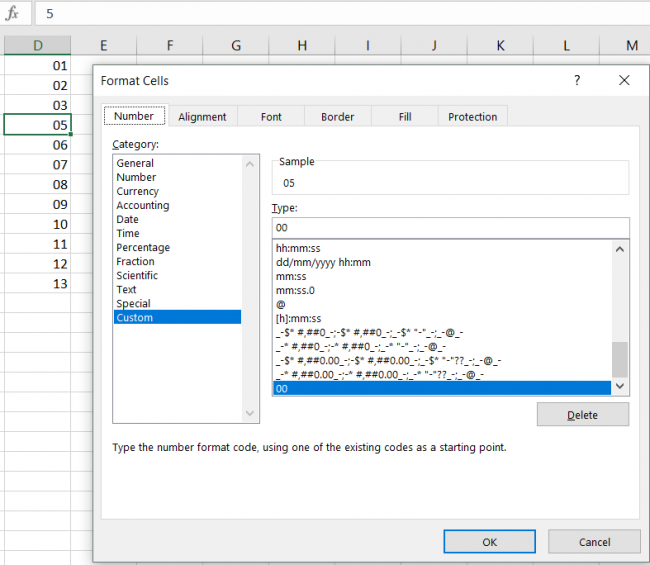650x565 pixels.
Task: Click the type list scrollbar thumb
Action: click(620, 359)
